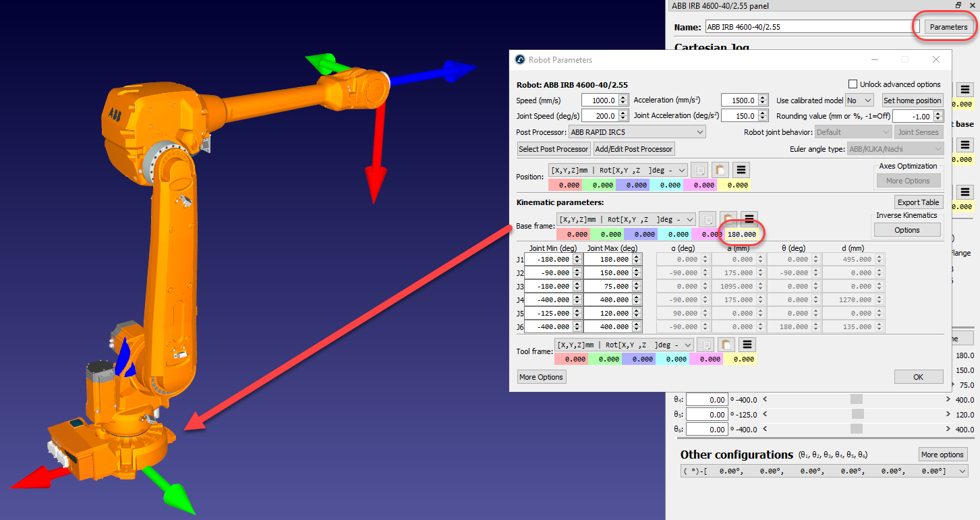Click the Base frame paste icon
This screenshot has height=520, width=980.
point(728,219)
